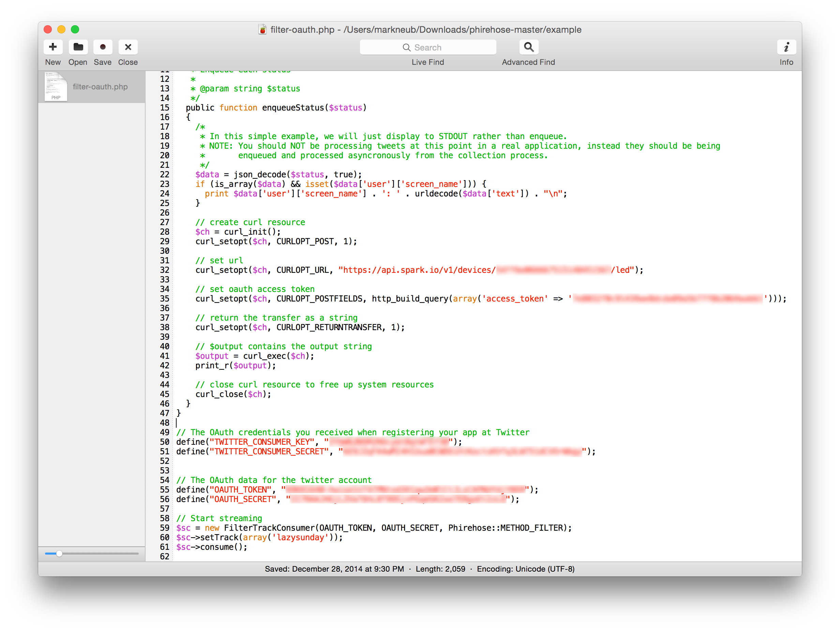Click line number 32 in gutter
Image resolution: width=840 pixels, height=631 pixels.
click(x=164, y=270)
